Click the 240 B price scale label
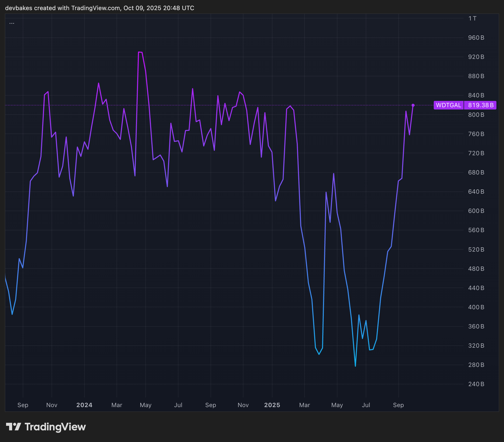Viewport: 504px width, 442px height. [x=476, y=384]
